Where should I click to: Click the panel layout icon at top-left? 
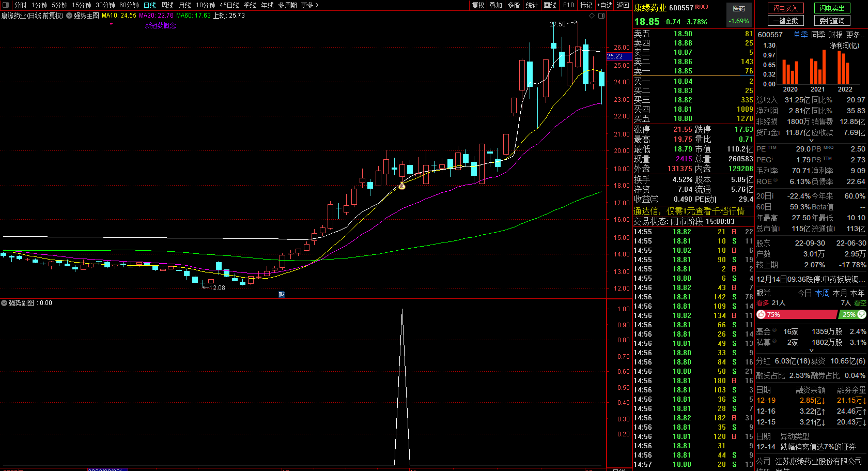point(6,5)
